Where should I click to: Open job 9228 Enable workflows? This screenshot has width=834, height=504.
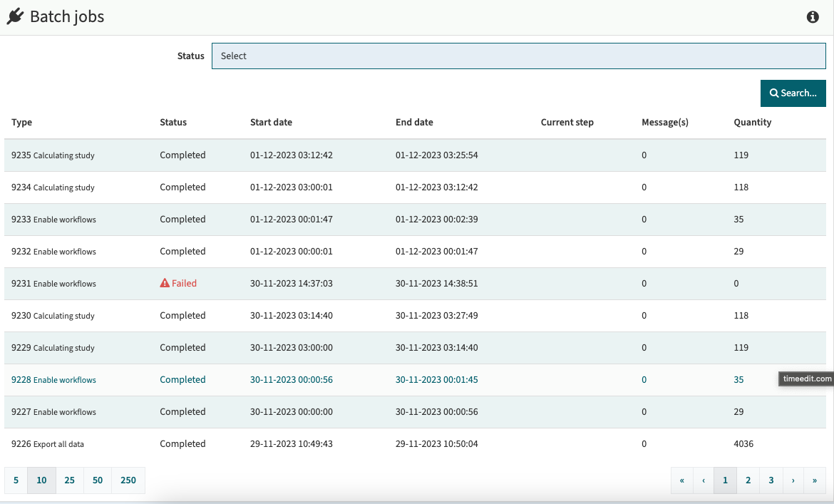tap(415, 379)
